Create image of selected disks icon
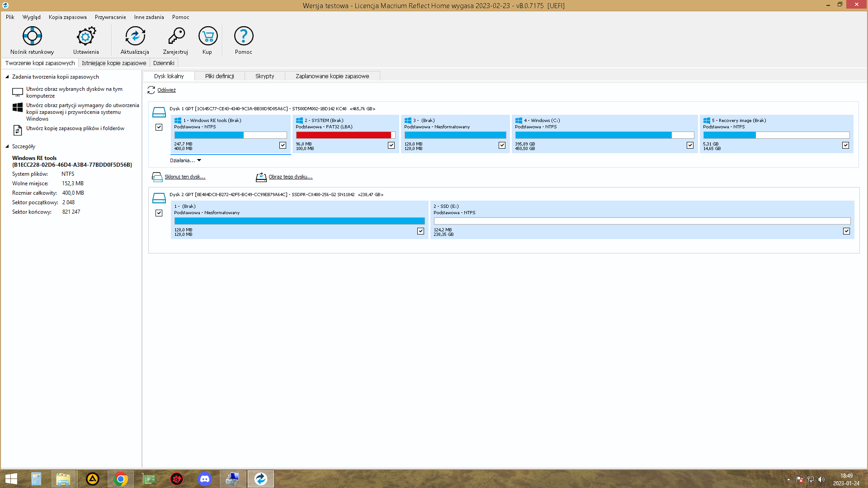 (18, 92)
